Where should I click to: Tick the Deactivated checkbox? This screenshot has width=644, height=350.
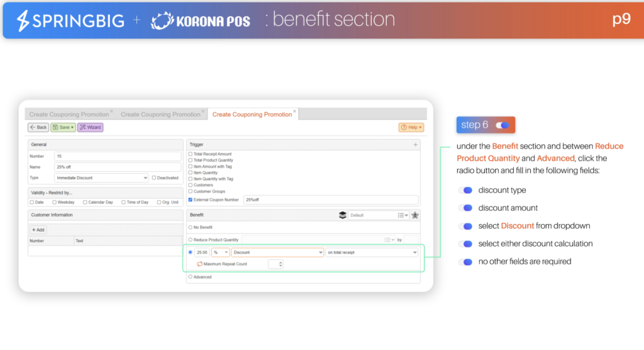click(x=154, y=178)
